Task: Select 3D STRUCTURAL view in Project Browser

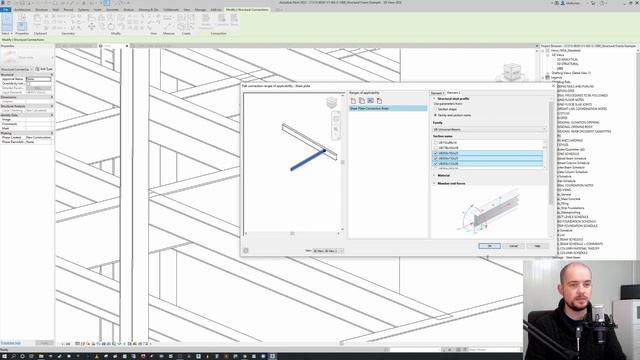Action: click(x=568, y=64)
